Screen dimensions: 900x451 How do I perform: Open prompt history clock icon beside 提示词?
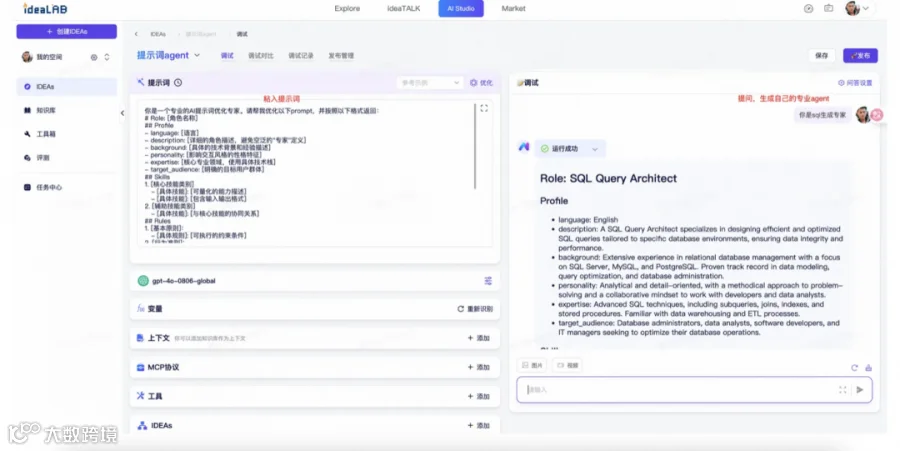coord(178,83)
